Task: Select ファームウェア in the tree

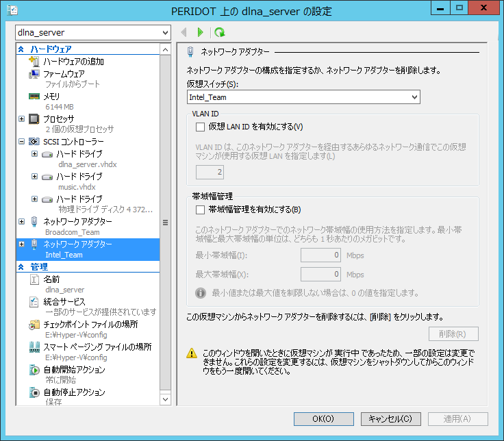Action: click(x=64, y=74)
